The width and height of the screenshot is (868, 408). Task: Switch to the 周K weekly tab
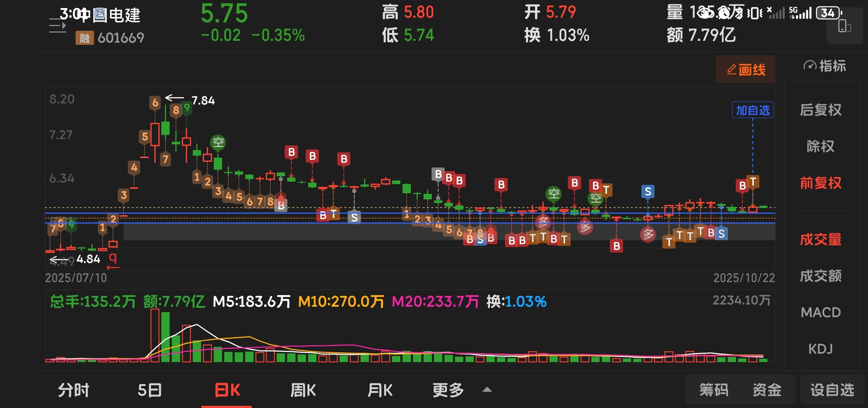pos(303,390)
